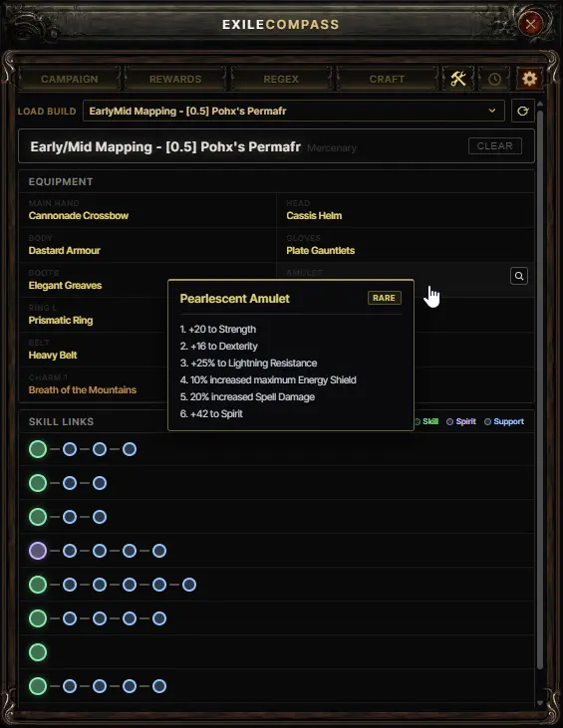Click the amulet search magnifier icon
The image size is (563, 728).
click(x=519, y=276)
